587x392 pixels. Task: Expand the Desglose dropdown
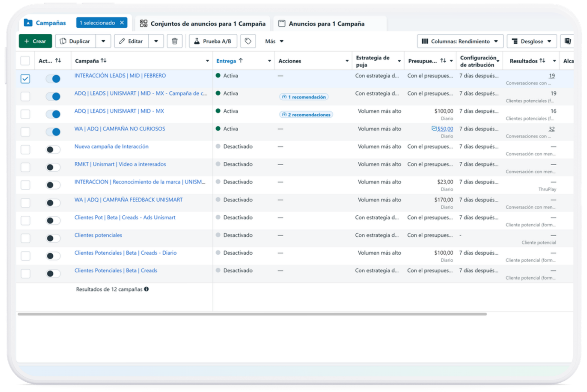point(531,41)
